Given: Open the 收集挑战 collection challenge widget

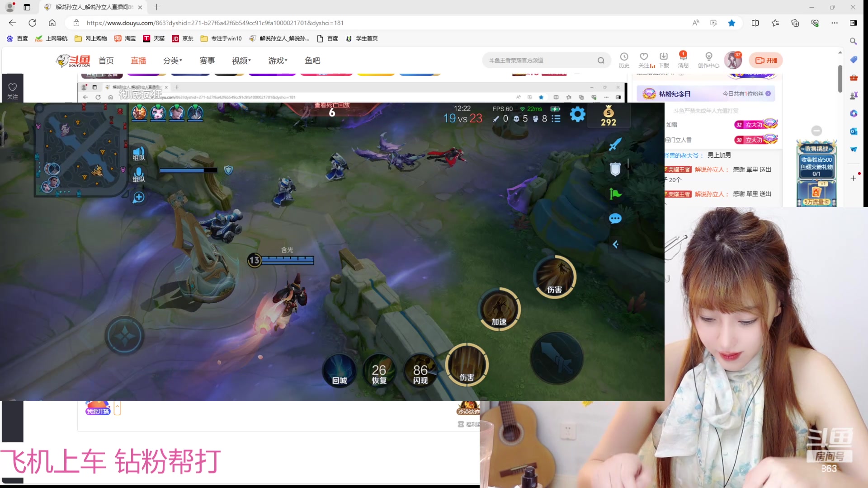Looking at the screenshot, I should [816, 173].
